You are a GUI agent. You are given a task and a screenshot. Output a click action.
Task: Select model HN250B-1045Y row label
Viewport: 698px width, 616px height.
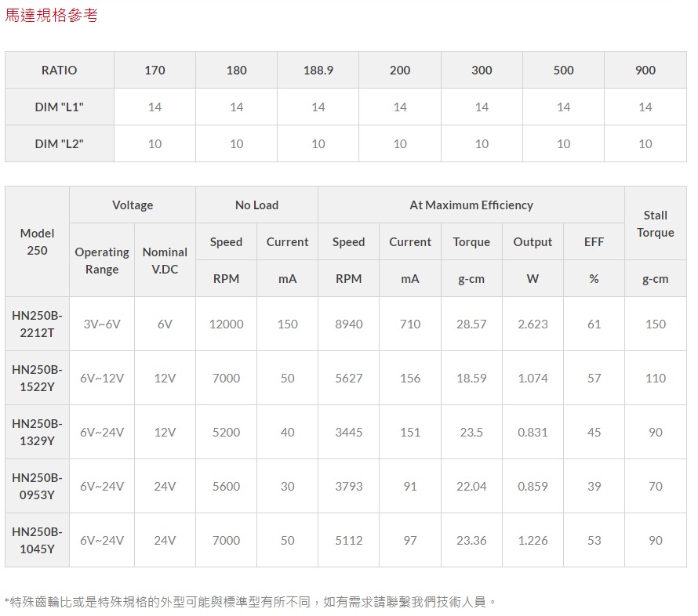tap(38, 540)
